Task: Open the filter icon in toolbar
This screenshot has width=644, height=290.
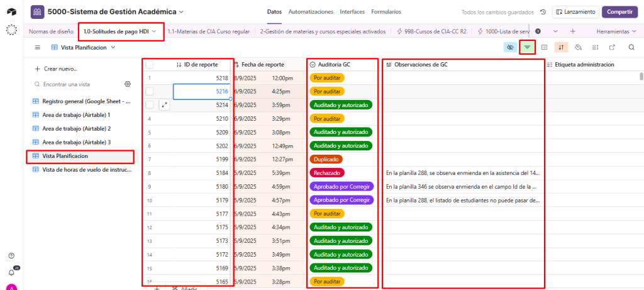Action: 527,48
